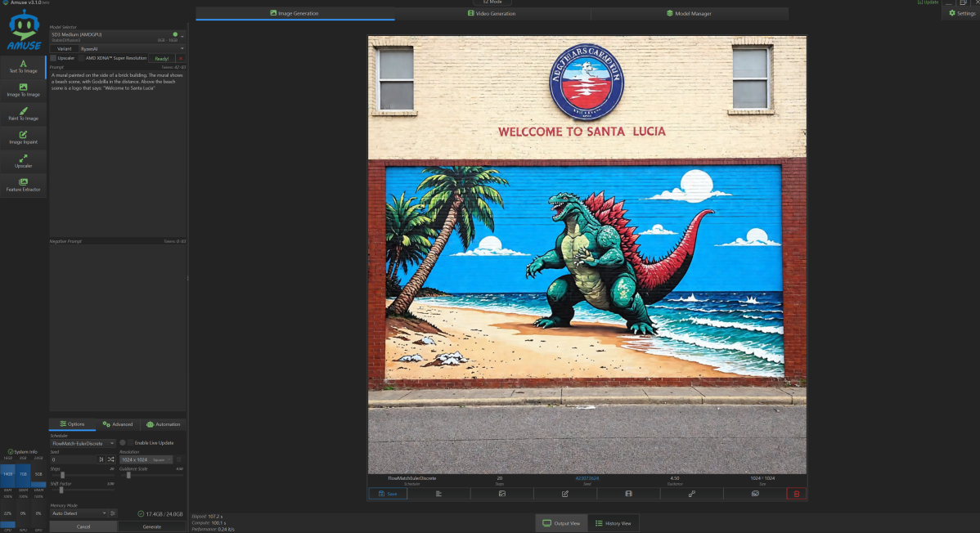Screen dimensions: 980x533
Task: Select the Advanced tab
Action: pyautogui.click(x=118, y=424)
